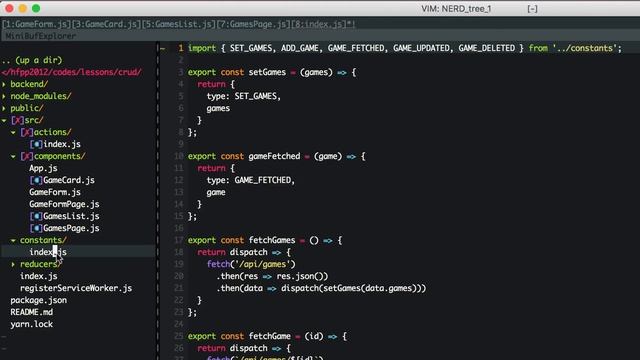Open GameFormPage.js in the tree
Image resolution: width=640 pixels, height=360 pixels.
coord(64,204)
